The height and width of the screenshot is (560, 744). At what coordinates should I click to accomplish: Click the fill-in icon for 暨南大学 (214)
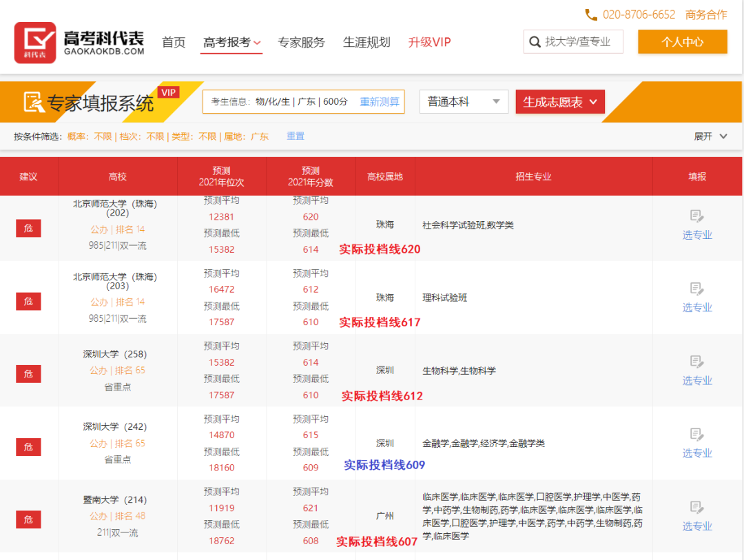696,508
